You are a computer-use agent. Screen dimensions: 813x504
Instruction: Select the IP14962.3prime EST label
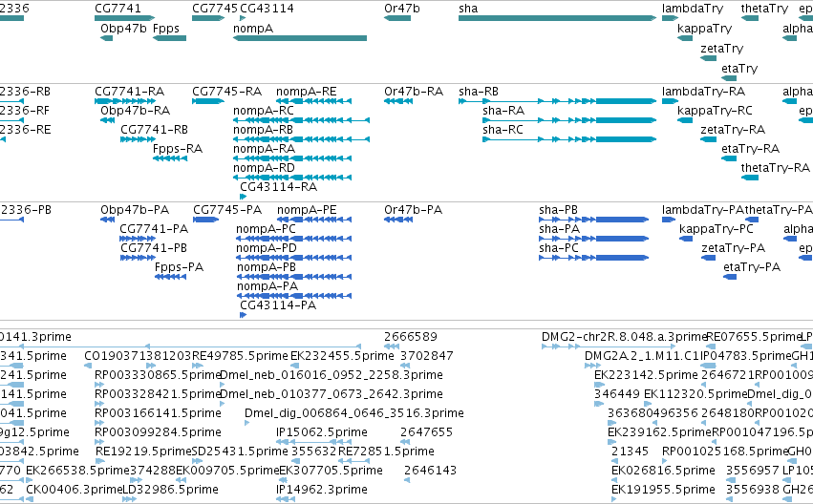(321, 490)
